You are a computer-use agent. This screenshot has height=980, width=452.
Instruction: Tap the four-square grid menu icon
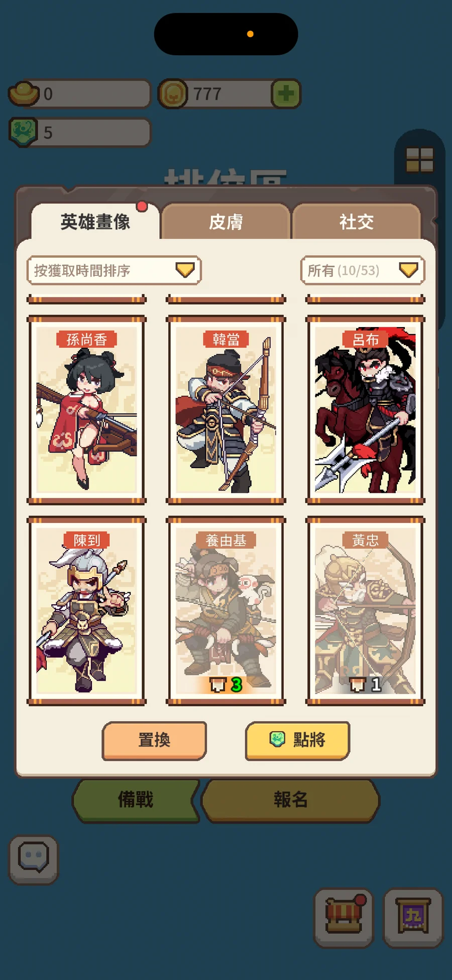click(x=419, y=160)
